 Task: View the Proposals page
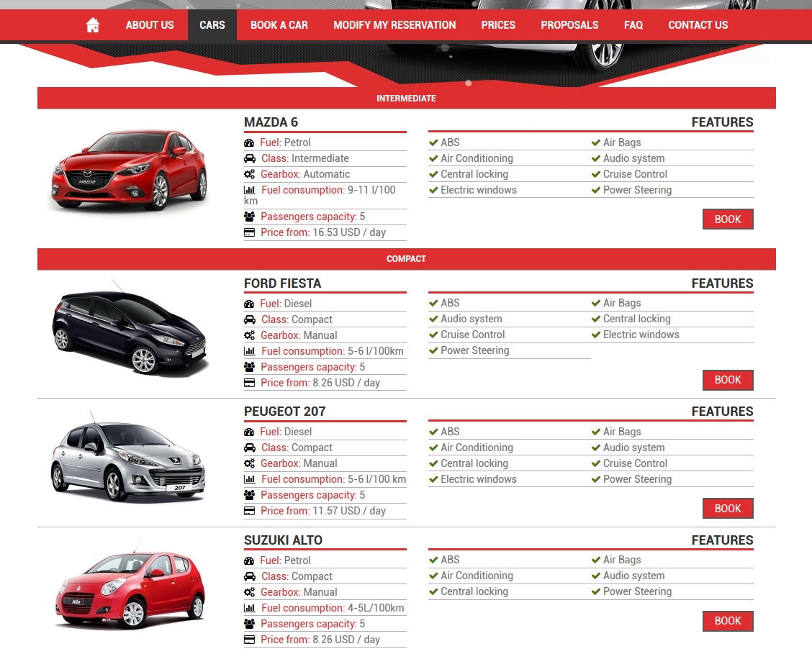(x=569, y=25)
